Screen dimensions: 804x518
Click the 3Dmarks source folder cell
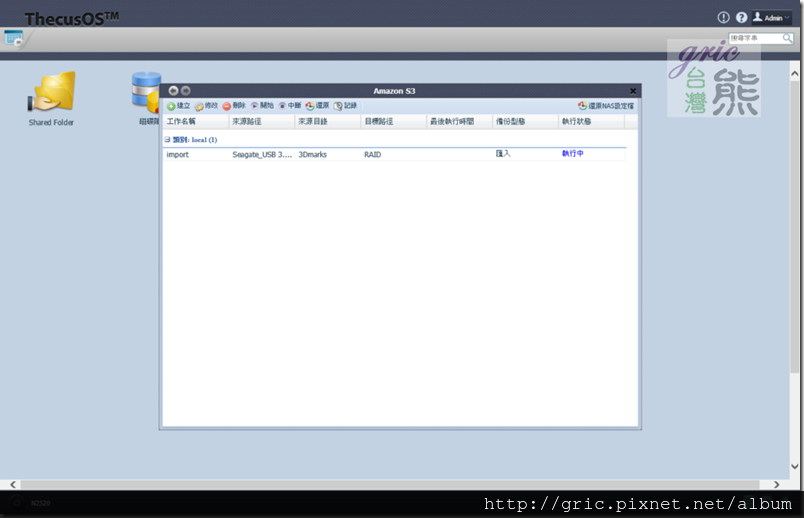tap(312, 154)
